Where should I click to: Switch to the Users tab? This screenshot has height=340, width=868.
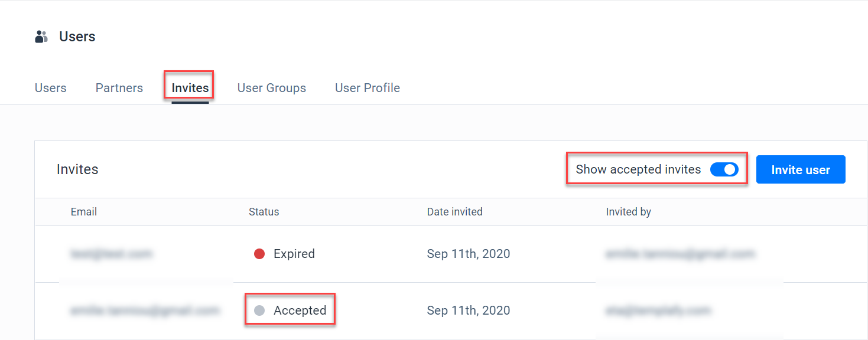50,87
